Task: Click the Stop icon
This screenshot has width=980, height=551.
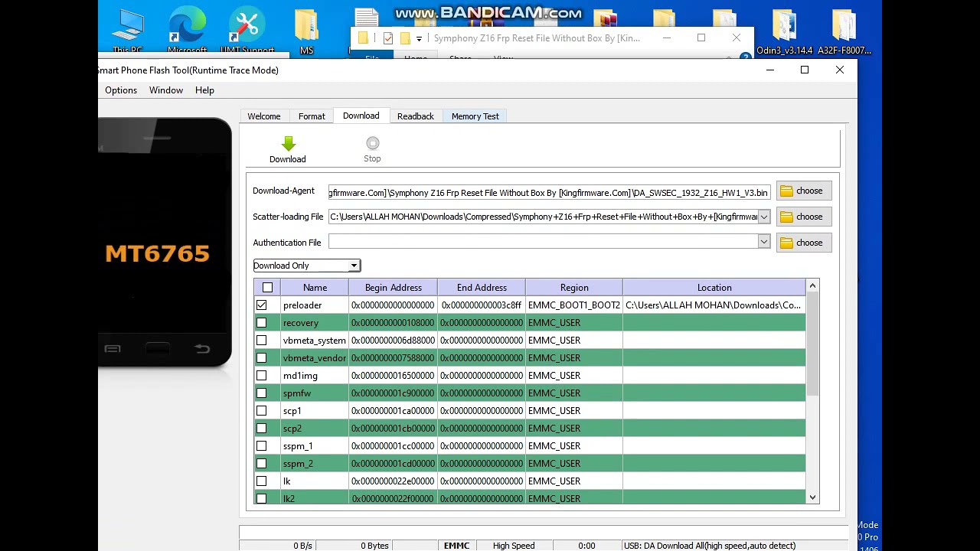Action: pos(372,143)
